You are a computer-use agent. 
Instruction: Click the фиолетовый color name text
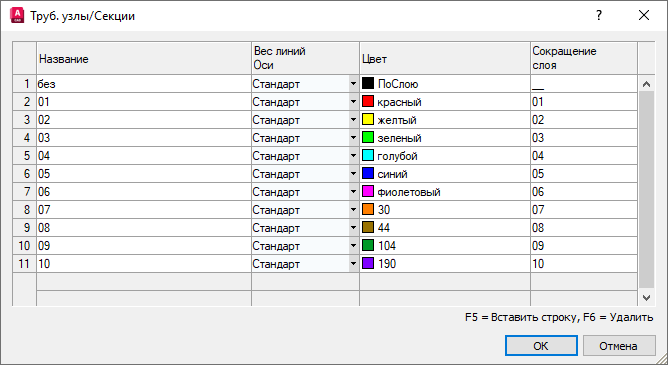tap(409, 192)
